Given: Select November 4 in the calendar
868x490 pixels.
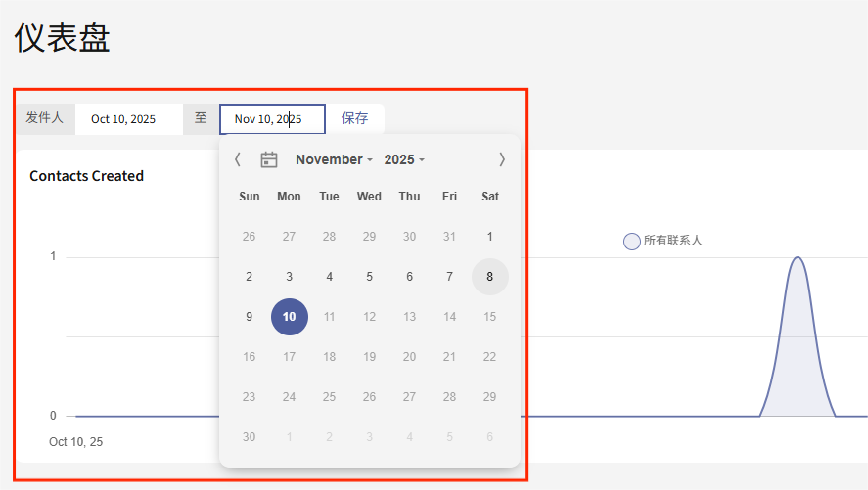Looking at the screenshot, I should click(x=330, y=277).
